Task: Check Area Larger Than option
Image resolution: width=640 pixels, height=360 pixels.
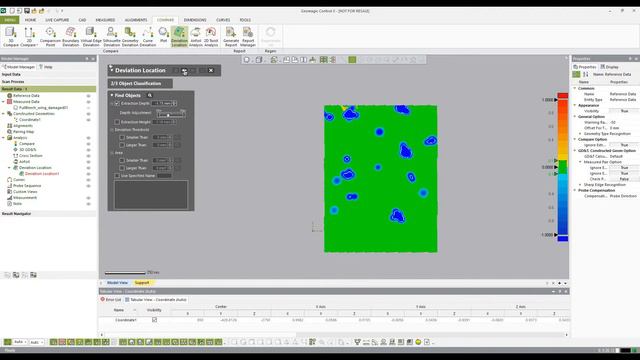Action: 122,168
